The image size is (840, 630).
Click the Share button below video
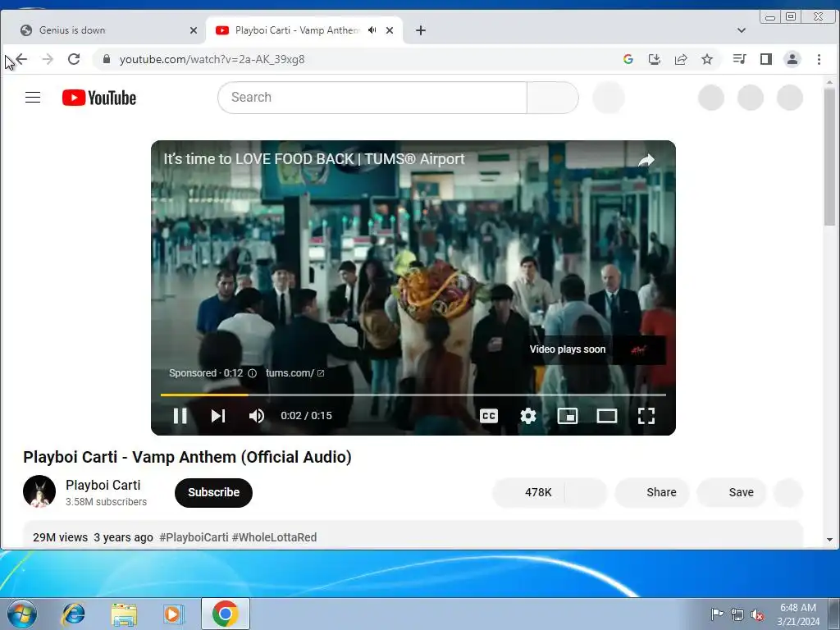click(x=652, y=492)
